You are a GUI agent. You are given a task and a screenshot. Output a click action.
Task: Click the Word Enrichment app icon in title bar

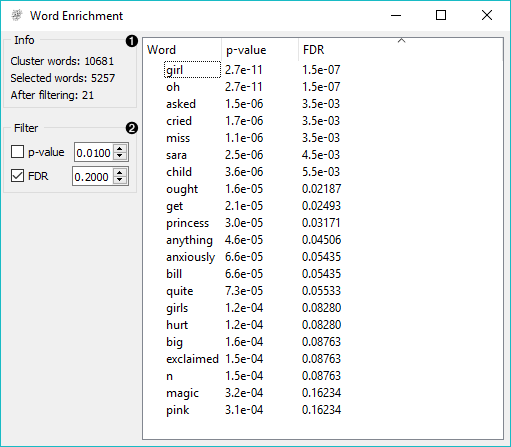tap(17, 15)
